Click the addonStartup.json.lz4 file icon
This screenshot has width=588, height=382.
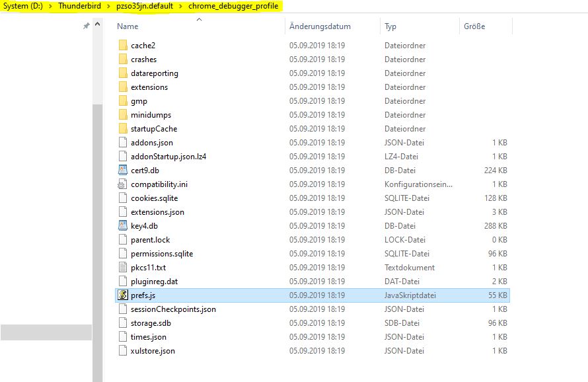click(x=123, y=157)
